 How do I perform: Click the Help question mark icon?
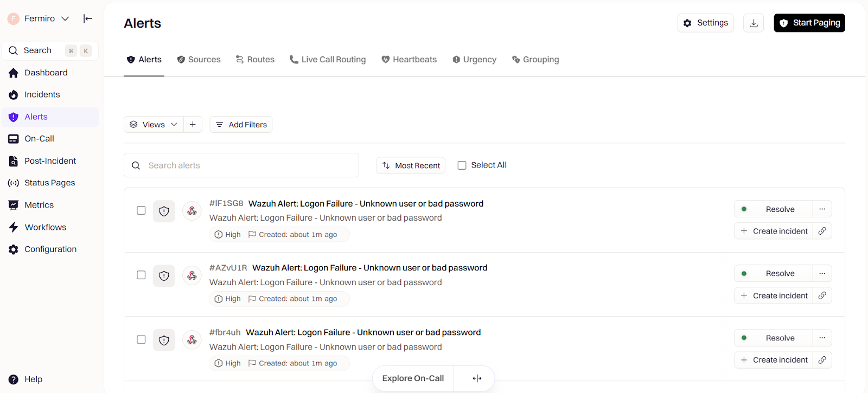[14, 379]
